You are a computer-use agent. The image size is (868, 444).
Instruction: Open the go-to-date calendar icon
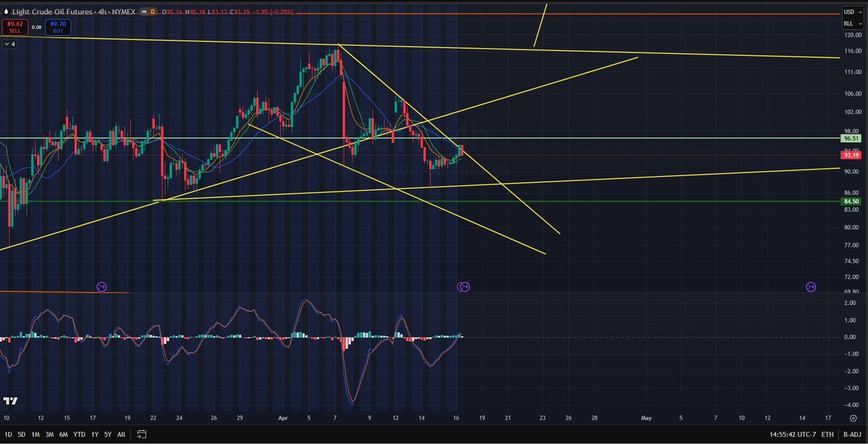coord(141,435)
